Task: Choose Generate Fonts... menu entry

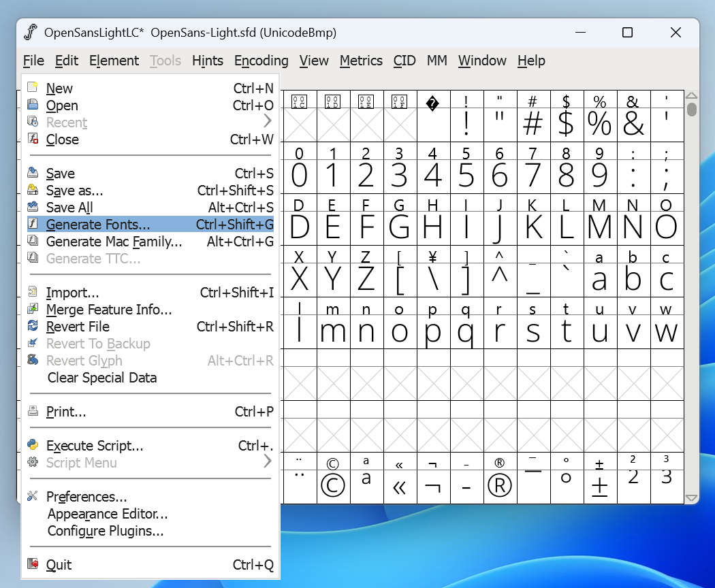Action: click(98, 225)
